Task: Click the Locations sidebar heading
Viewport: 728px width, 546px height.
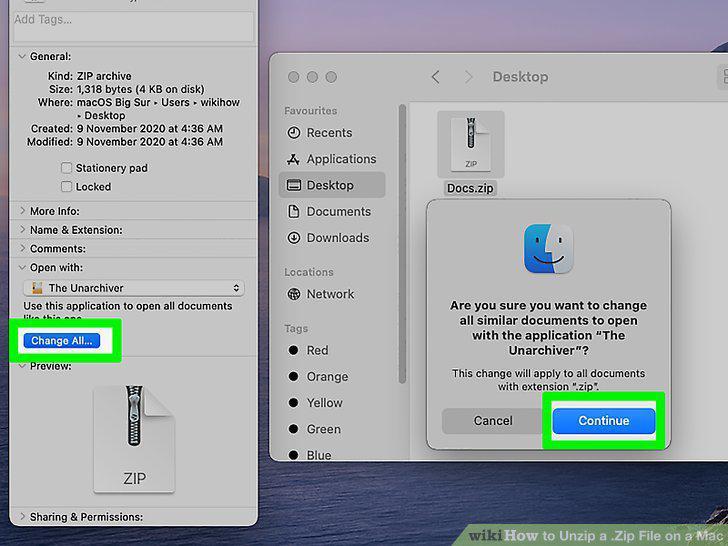Action: point(309,272)
